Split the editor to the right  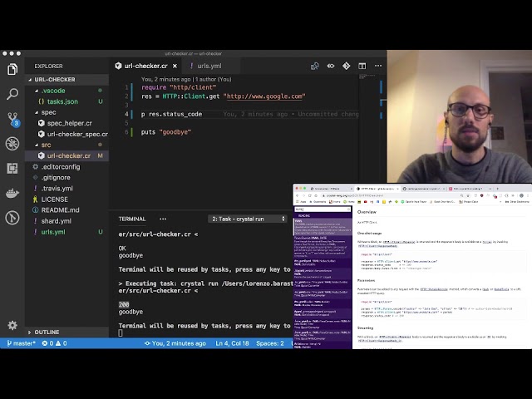[362, 66]
